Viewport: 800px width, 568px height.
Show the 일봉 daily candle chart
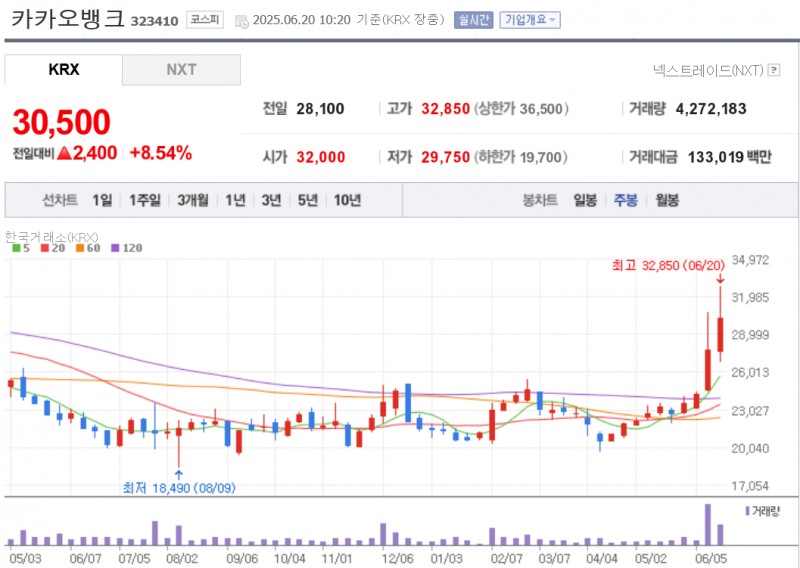(x=585, y=200)
